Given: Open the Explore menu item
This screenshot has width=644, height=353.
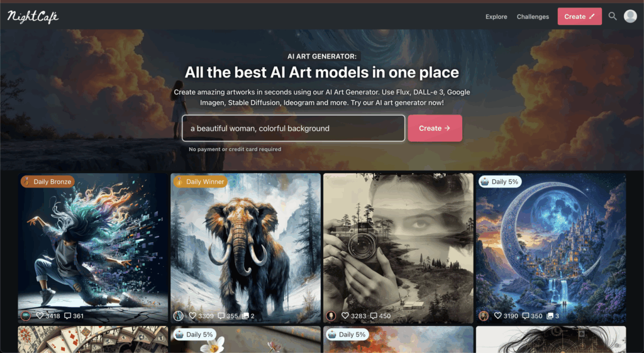Looking at the screenshot, I should [496, 17].
